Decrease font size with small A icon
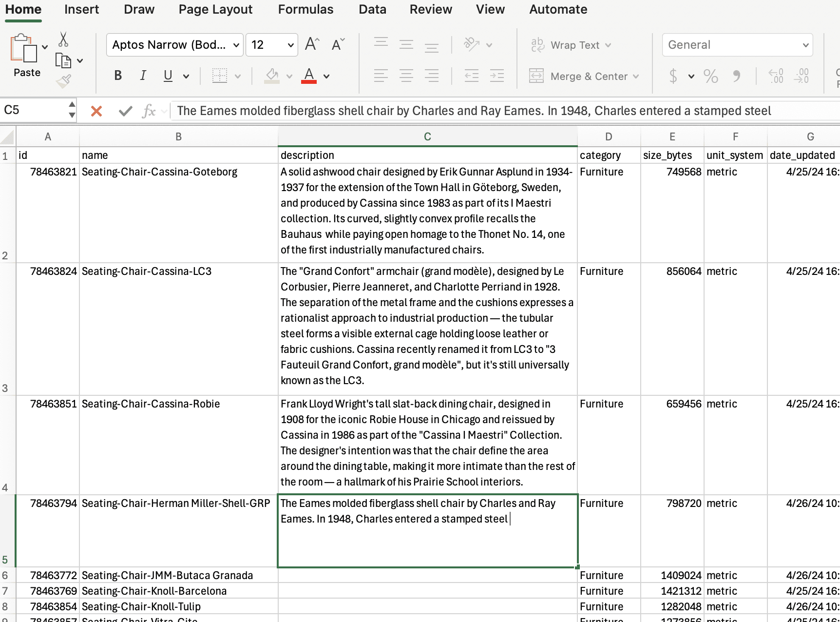This screenshot has width=840, height=622. point(338,44)
